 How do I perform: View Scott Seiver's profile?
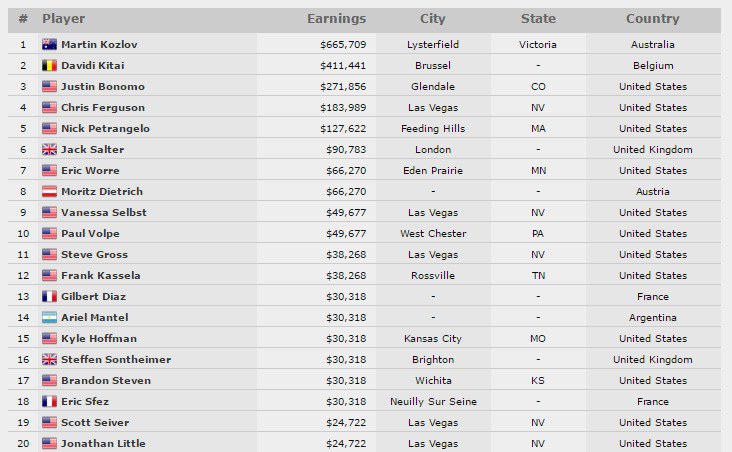click(x=95, y=423)
